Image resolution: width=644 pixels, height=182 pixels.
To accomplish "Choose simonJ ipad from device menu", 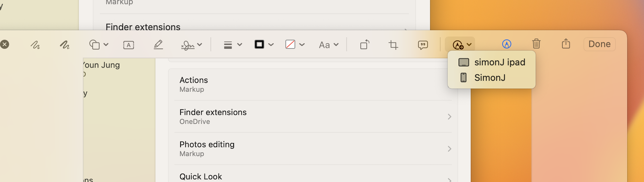I will coord(492,62).
